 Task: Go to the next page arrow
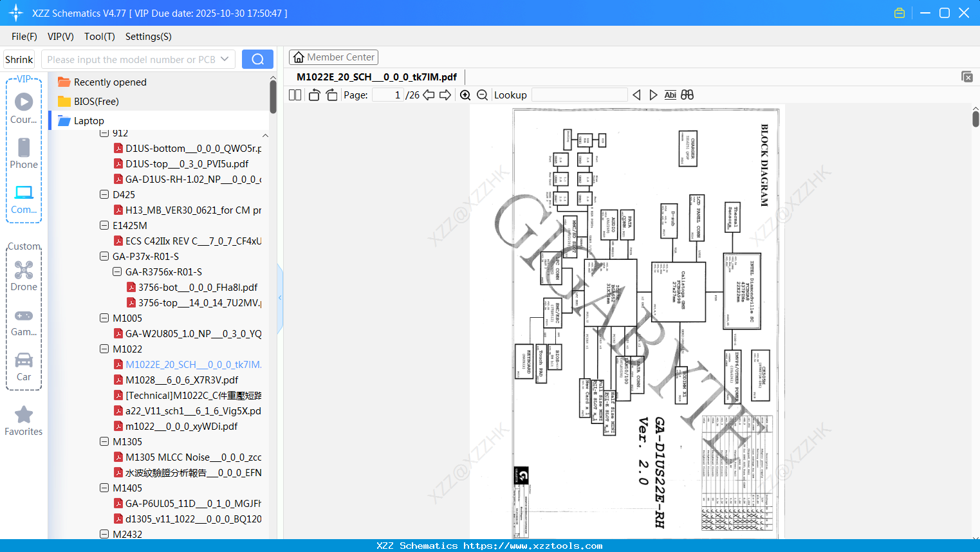coord(445,95)
